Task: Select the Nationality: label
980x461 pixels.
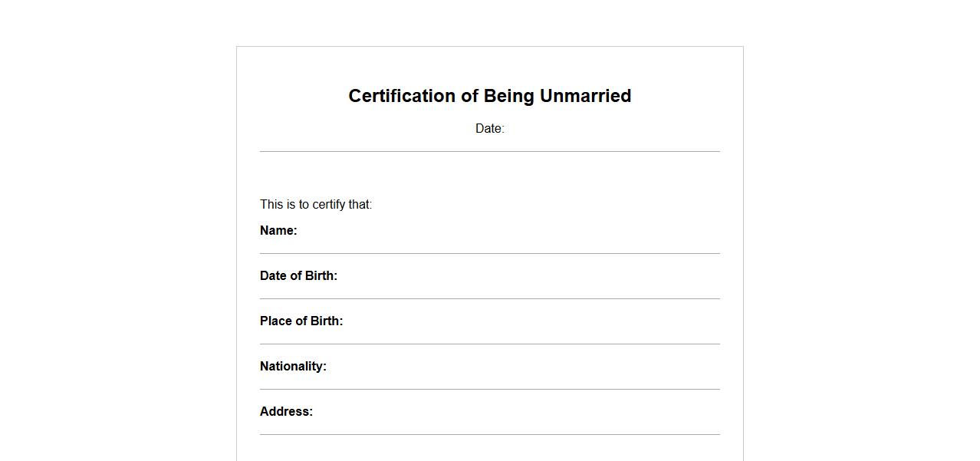Action: [293, 367]
